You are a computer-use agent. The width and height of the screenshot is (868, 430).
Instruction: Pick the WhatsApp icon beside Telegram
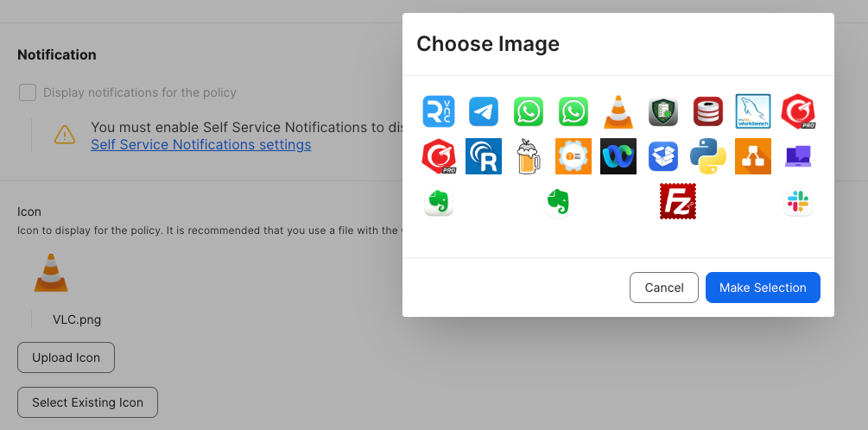(528, 111)
